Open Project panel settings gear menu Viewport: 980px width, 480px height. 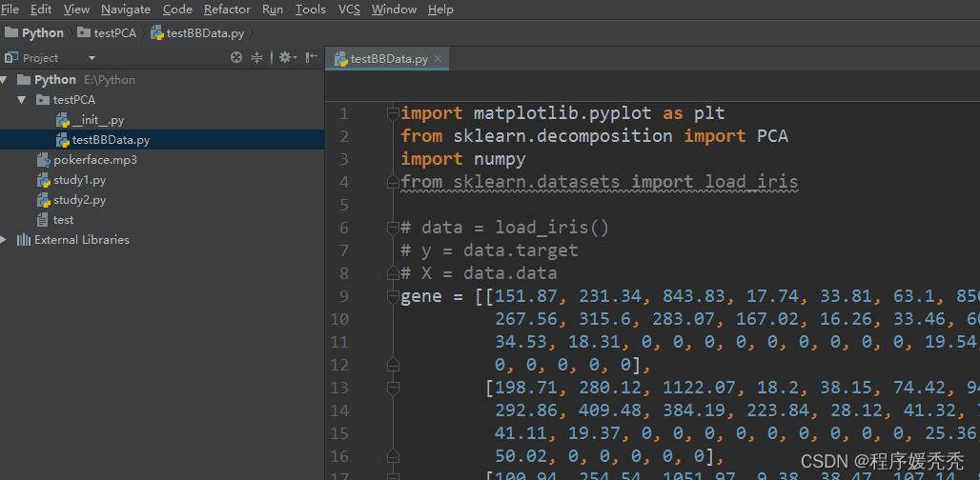coord(287,58)
